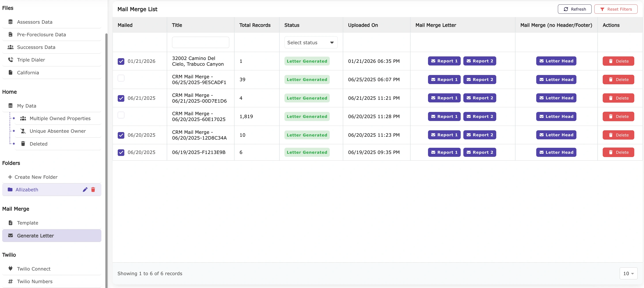Open the My Data tree item
The width and height of the screenshot is (644, 288).
[27, 106]
